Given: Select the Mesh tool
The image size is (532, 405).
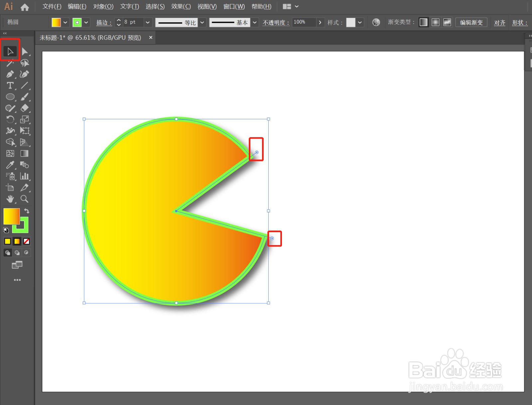Looking at the screenshot, I should tap(10, 153).
